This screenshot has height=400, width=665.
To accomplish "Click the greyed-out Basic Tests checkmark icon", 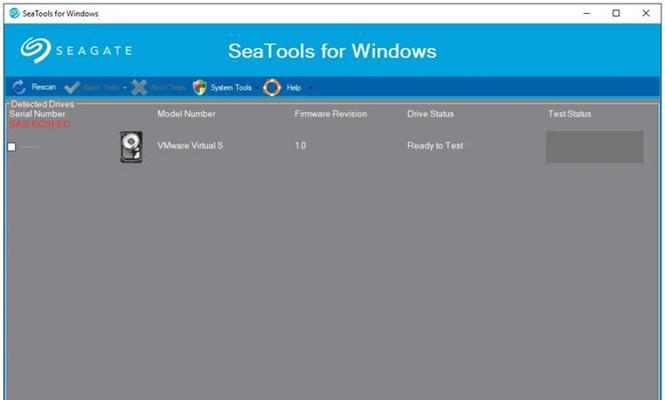I will coord(72,87).
